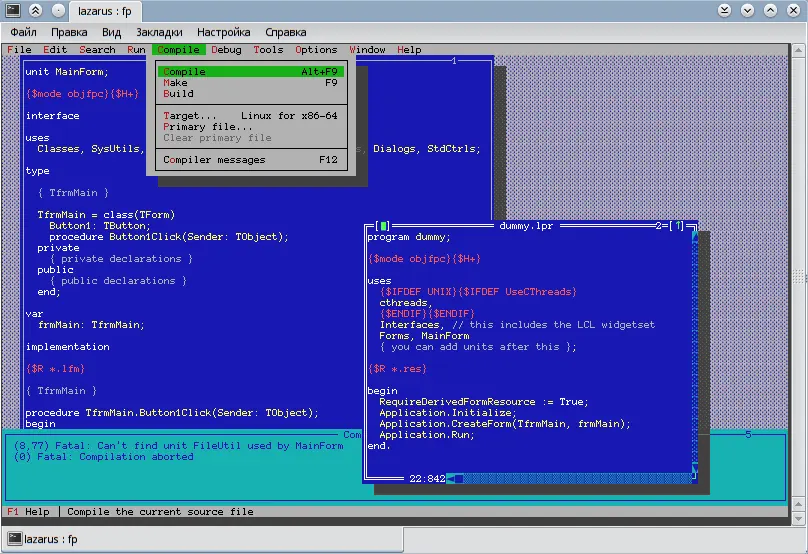Switch to the 'lazarus : fp' tab at the top

(x=105, y=11)
